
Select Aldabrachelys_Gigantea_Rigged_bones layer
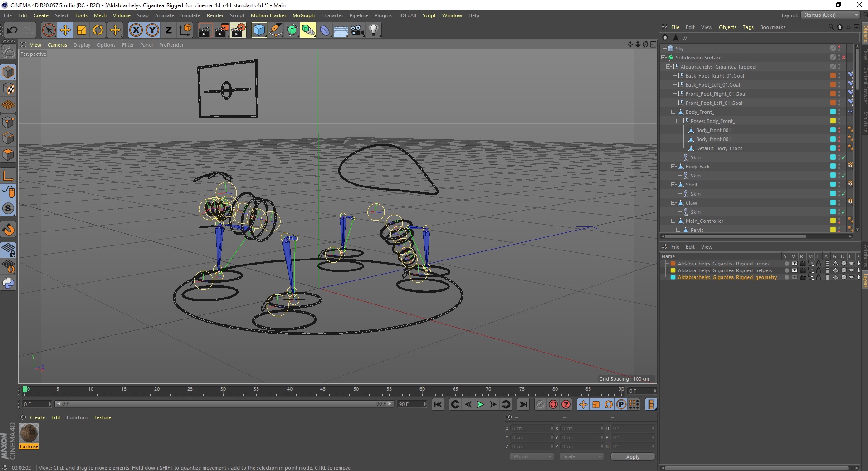pos(723,264)
